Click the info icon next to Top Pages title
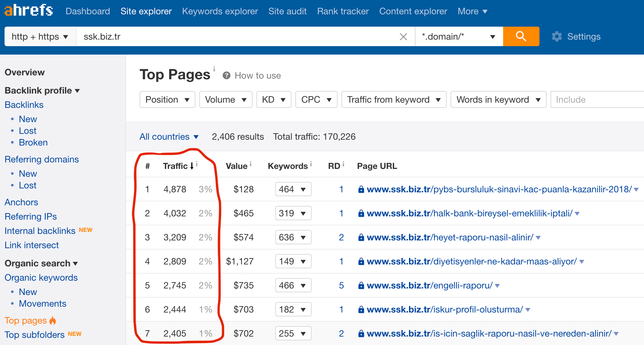The height and width of the screenshot is (345, 644). 214,69
